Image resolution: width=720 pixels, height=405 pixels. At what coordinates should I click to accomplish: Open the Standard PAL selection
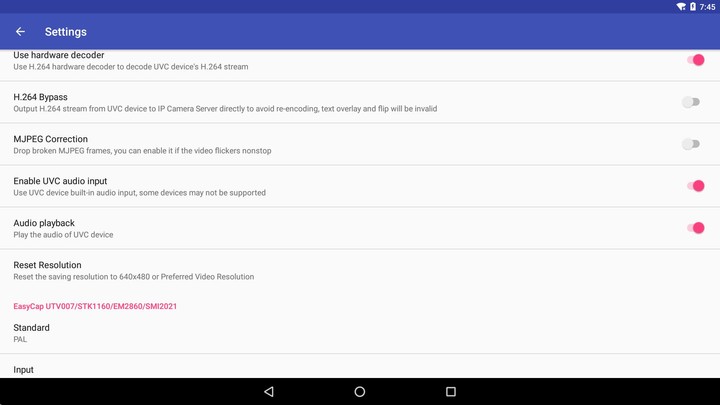coord(360,333)
